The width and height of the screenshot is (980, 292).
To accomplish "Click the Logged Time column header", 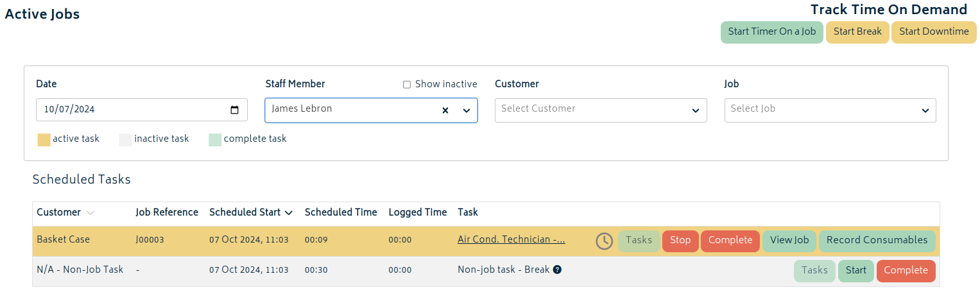I will pos(418,212).
